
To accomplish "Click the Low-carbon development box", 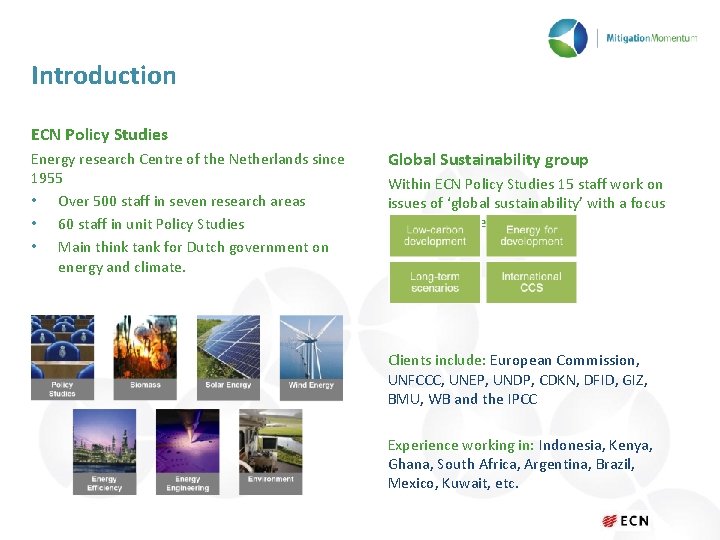I will point(435,236).
